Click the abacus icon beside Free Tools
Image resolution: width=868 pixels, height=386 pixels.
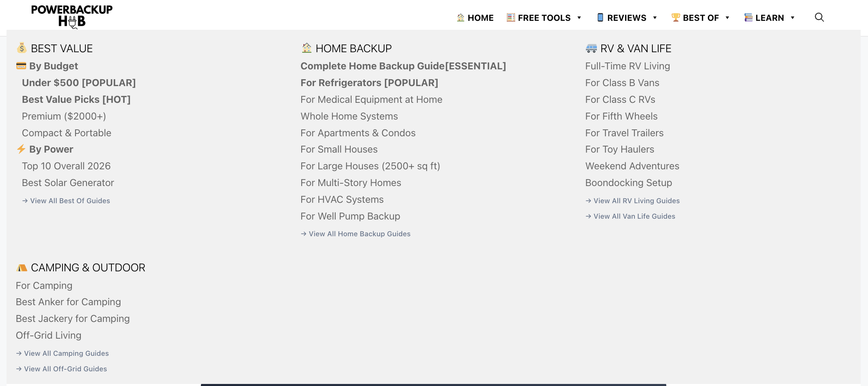511,18
